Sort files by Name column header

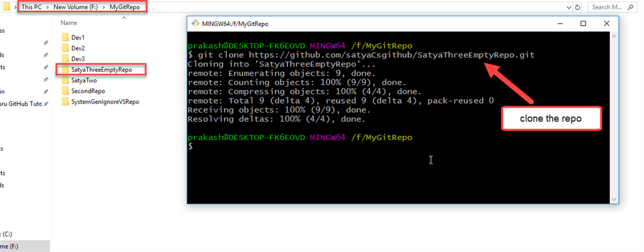(x=69, y=23)
